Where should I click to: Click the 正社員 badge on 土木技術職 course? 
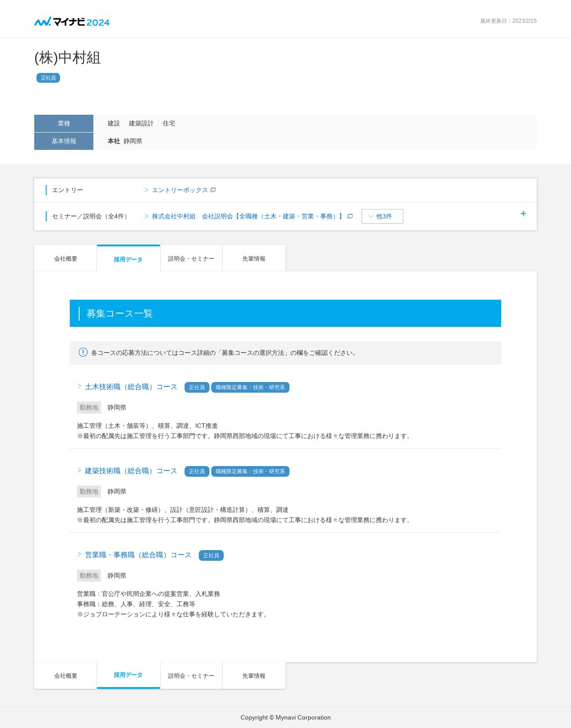[197, 387]
